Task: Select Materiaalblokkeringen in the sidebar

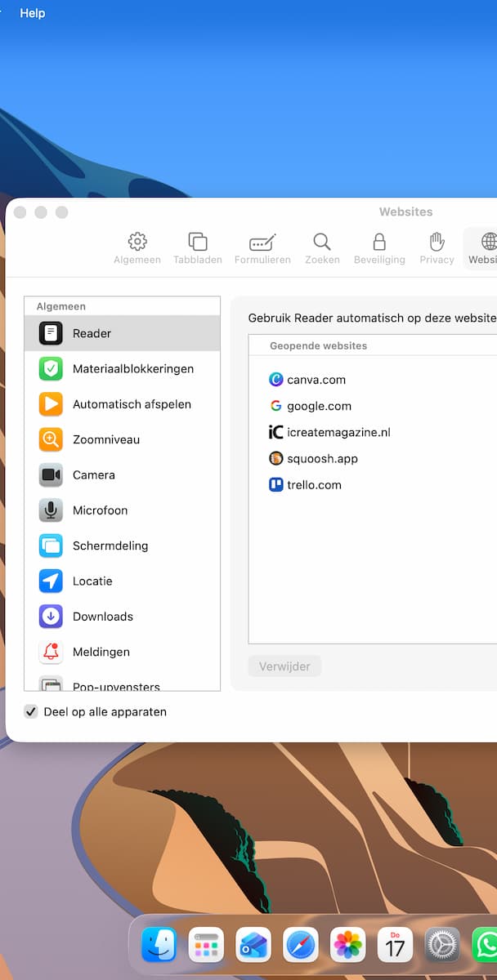Action: (123, 368)
